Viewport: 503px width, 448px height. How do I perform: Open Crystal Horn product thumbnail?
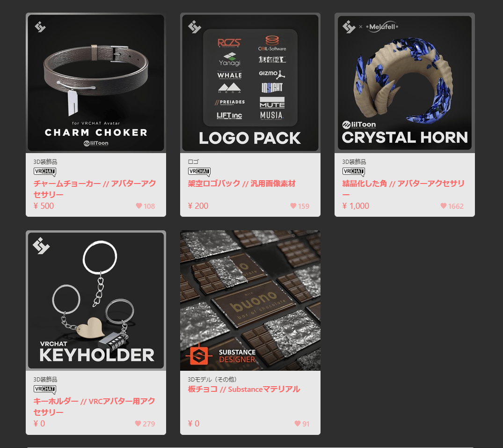coord(405,83)
